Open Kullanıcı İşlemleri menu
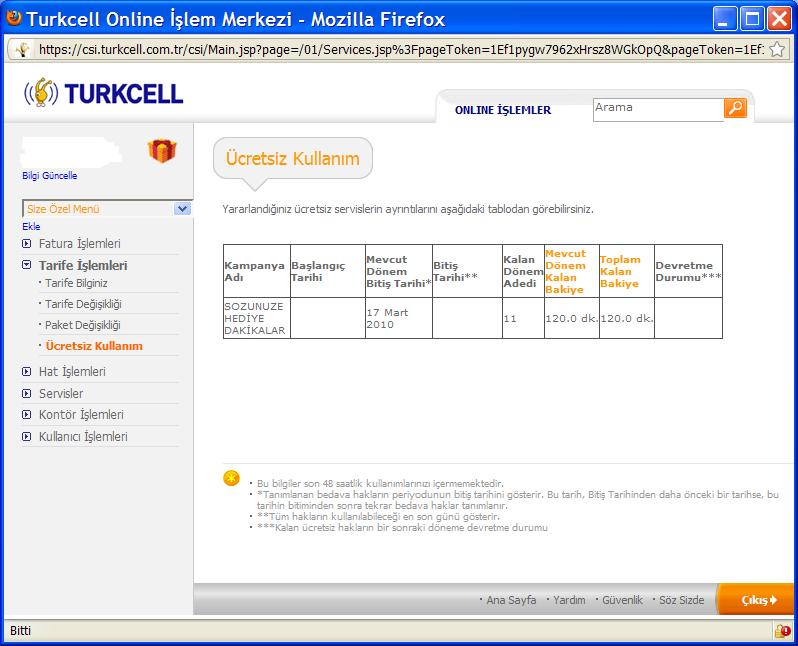The width and height of the screenshot is (798, 646). pos(83,437)
